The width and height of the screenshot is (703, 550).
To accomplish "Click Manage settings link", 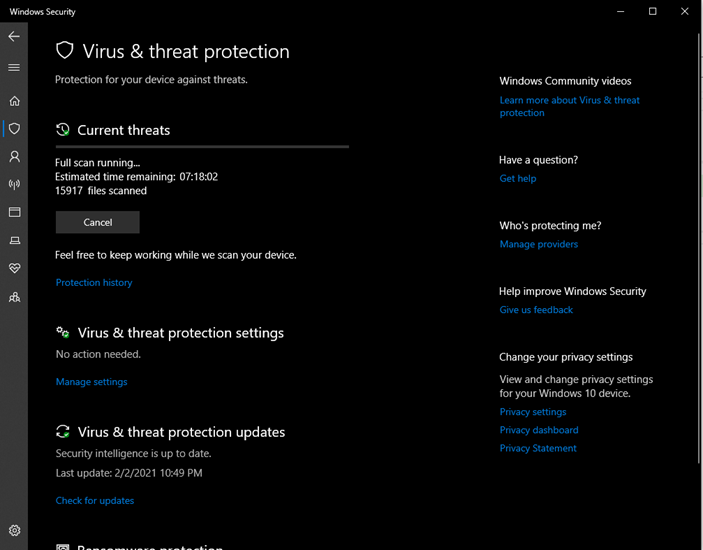I will (91, 381).
